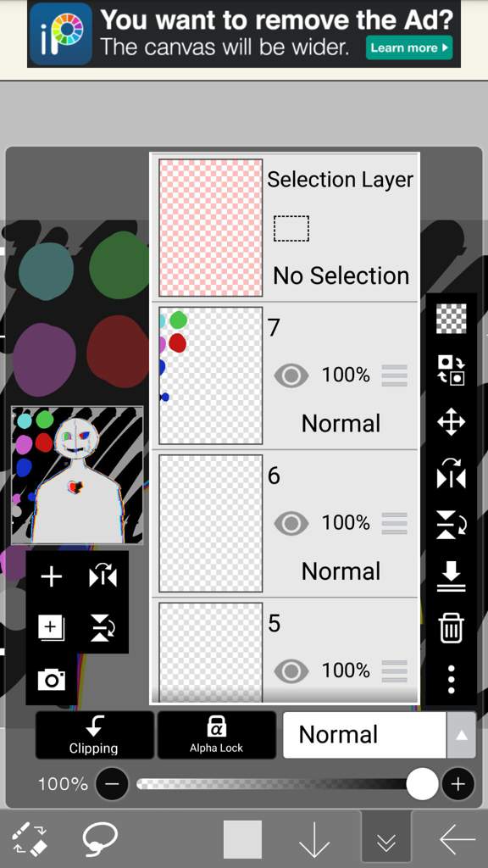The image size is (488, 868).
Task: Open the move/transform layer tool
Action: point(451,422)
